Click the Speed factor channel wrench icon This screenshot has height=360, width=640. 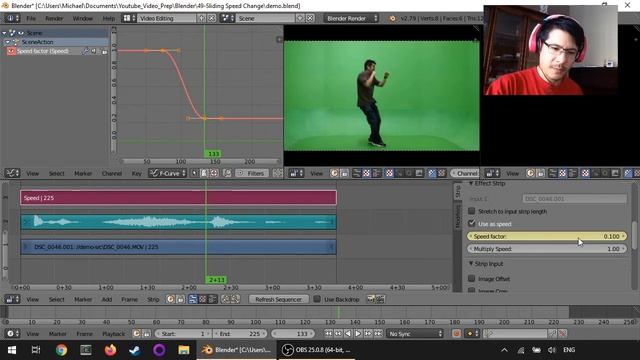pyautogui.click(x=85, y=51)
